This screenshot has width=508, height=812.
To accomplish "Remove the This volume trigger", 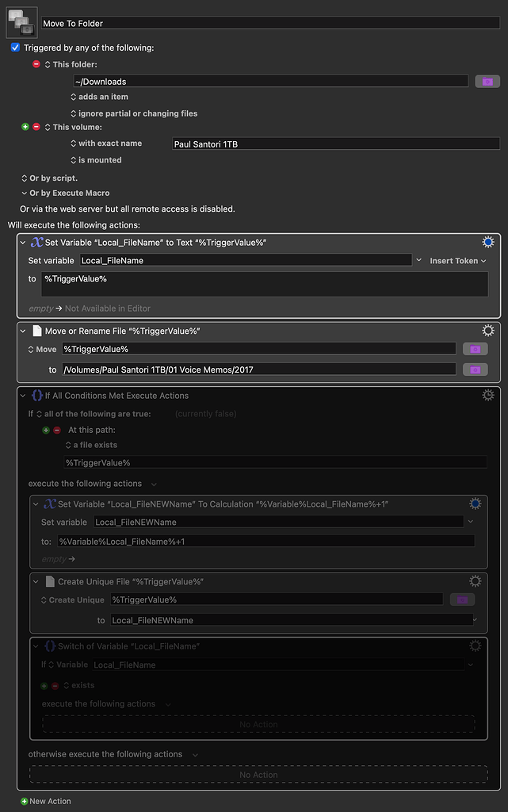I will (36, 127).
